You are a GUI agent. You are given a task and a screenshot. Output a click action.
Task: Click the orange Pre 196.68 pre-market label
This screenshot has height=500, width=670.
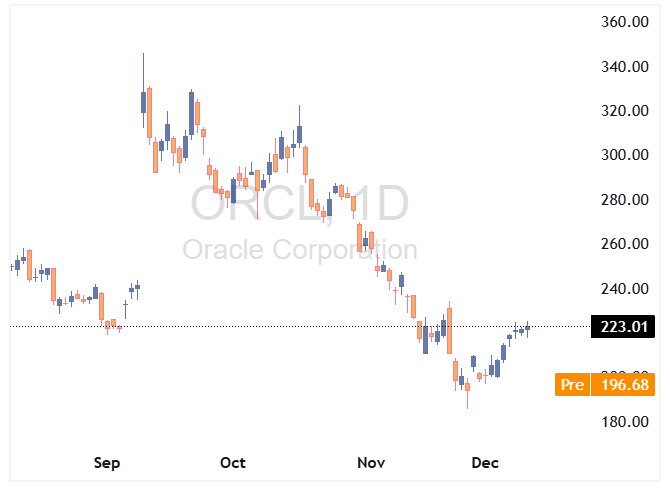[x=607, y=385]
